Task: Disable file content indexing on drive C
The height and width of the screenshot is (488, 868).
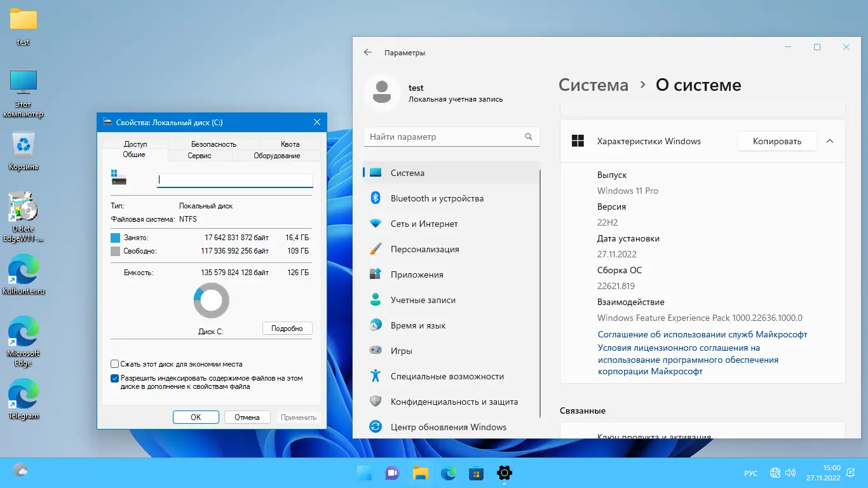Action: tap(116, 377)
